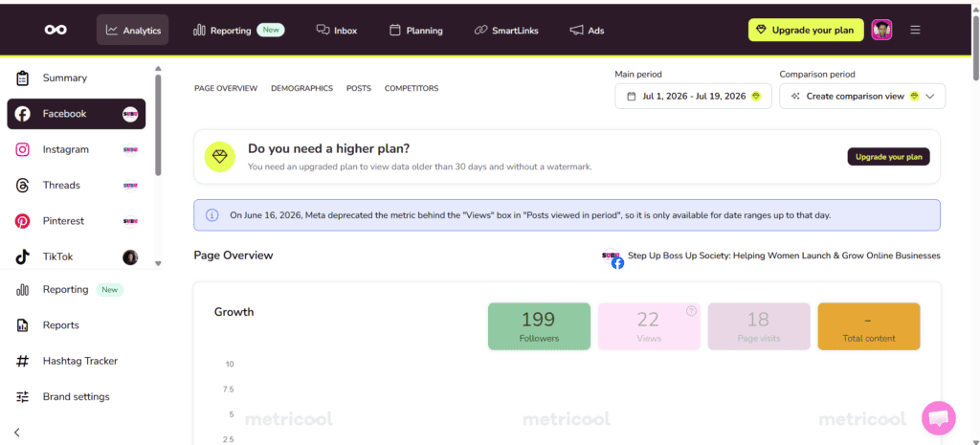Click the Inbox chat bubbles icon
980x445 pixels.
323,30
